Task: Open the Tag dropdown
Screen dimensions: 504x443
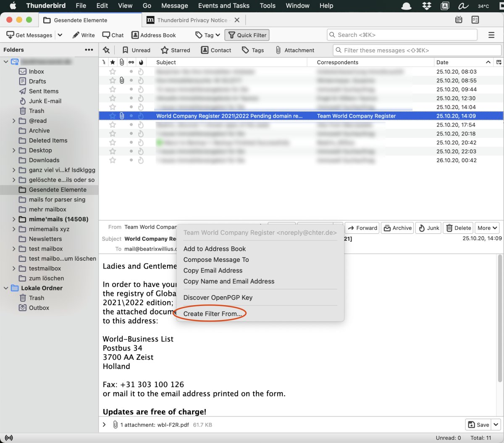Action: click(x=208, y=35)
